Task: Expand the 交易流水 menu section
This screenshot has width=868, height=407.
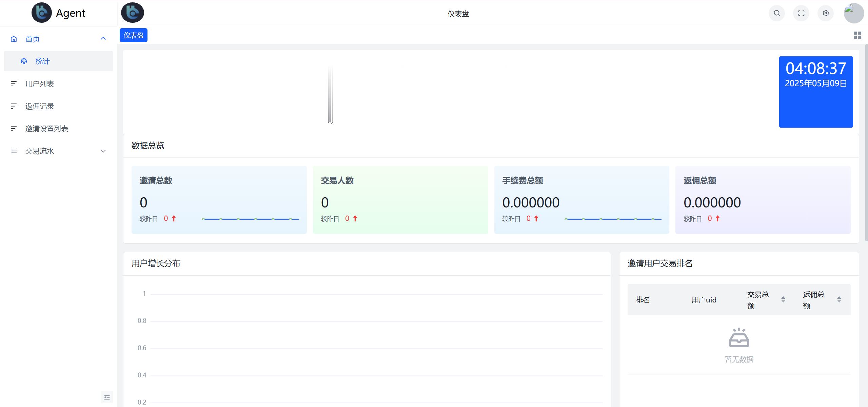Action: (x=103, y=151)
